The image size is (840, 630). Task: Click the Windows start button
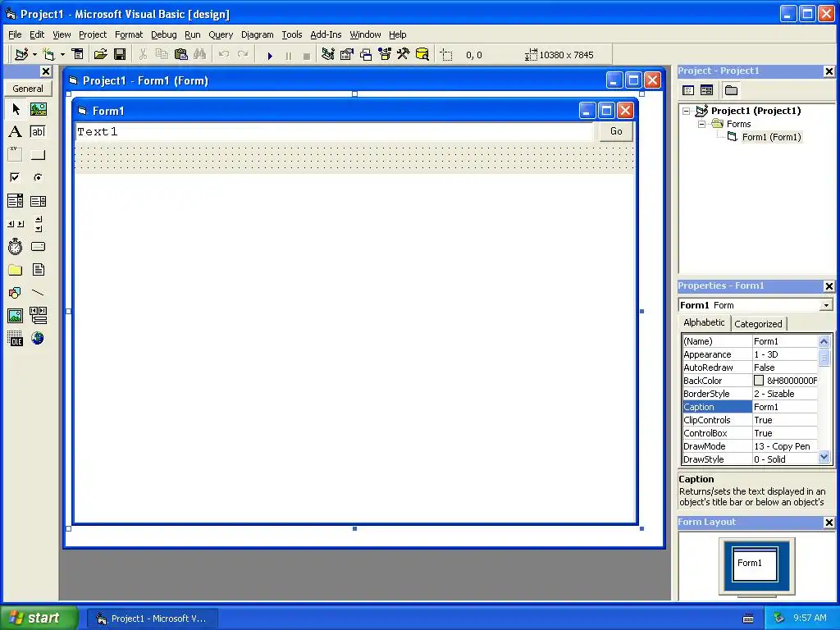(x=39, y=618)
